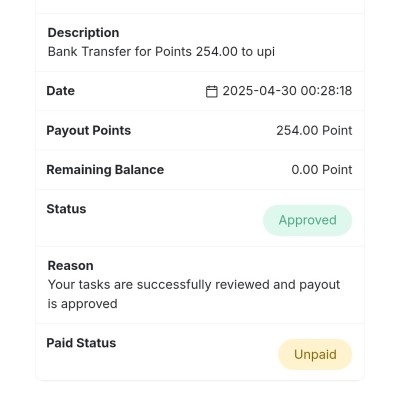Click the Reason section
This screenshot has width=400, height=400.
(200, 285)
